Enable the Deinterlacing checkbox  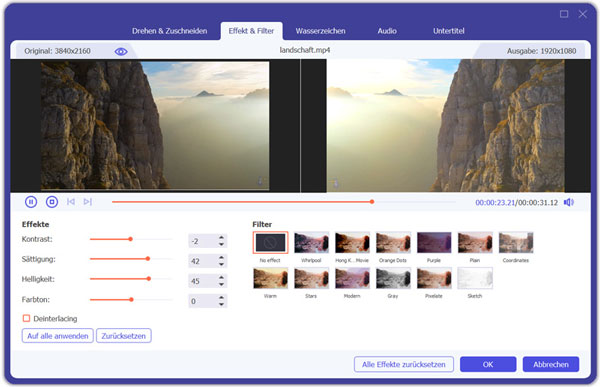tap(26, 318)
